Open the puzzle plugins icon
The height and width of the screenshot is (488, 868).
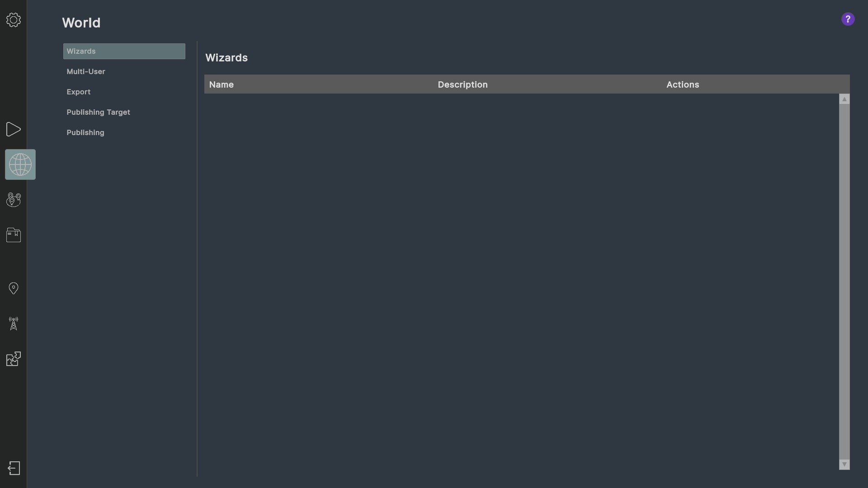pyautogui.click(x=14, y=359)
